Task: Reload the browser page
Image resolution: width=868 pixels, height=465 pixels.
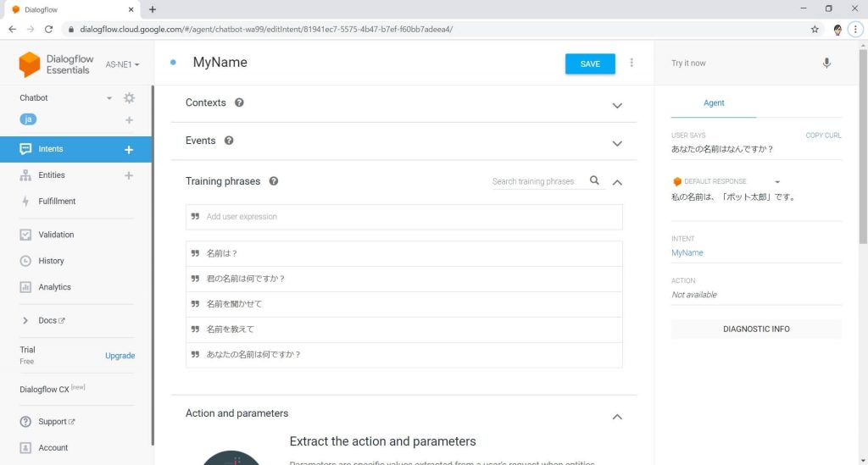Action: pyautogui.click(x=48, y=30)
